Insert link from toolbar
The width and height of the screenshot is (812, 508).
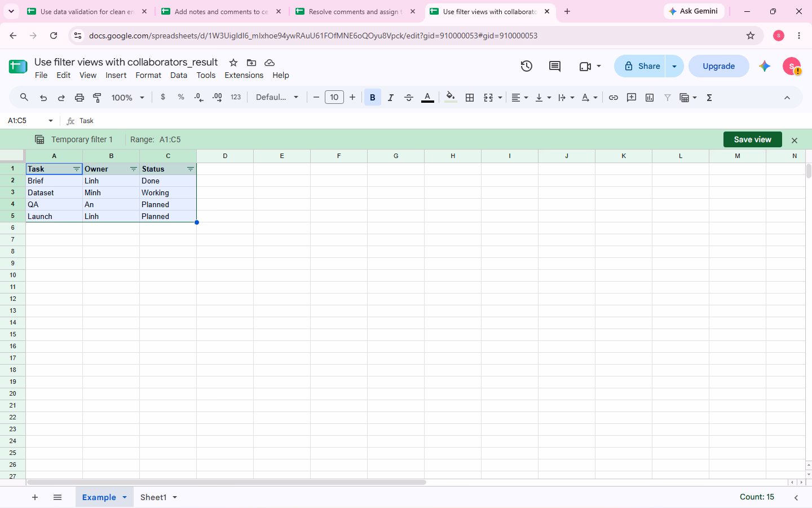[614, 98]
